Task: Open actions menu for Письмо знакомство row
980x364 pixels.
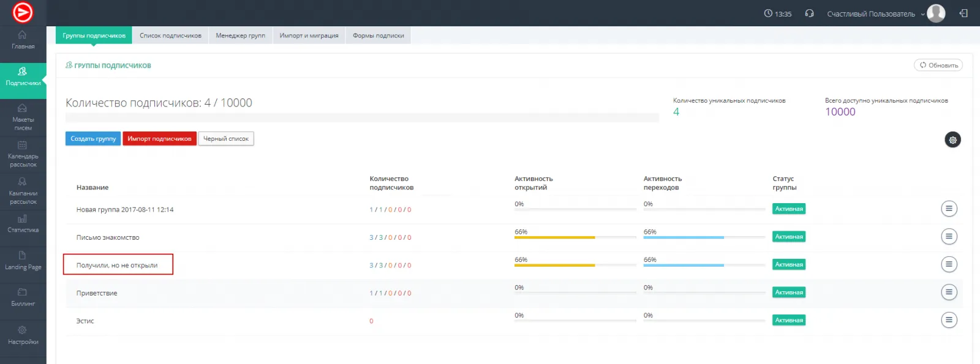Action: 949,237
